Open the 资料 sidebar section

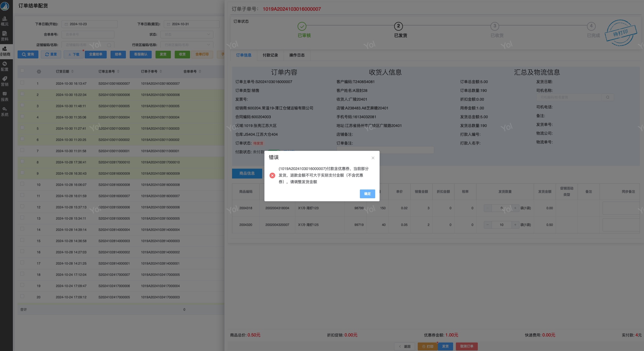tap(5, 36)
